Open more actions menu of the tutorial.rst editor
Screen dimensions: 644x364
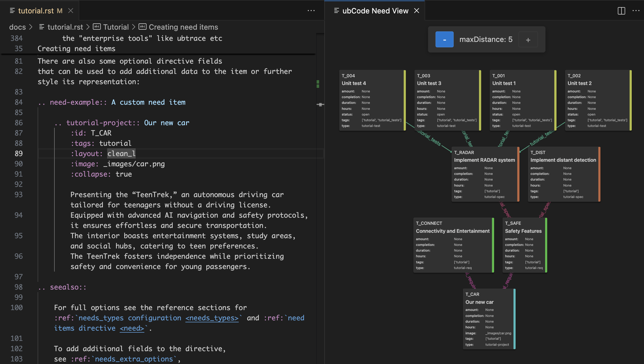(x=311, y=11)
